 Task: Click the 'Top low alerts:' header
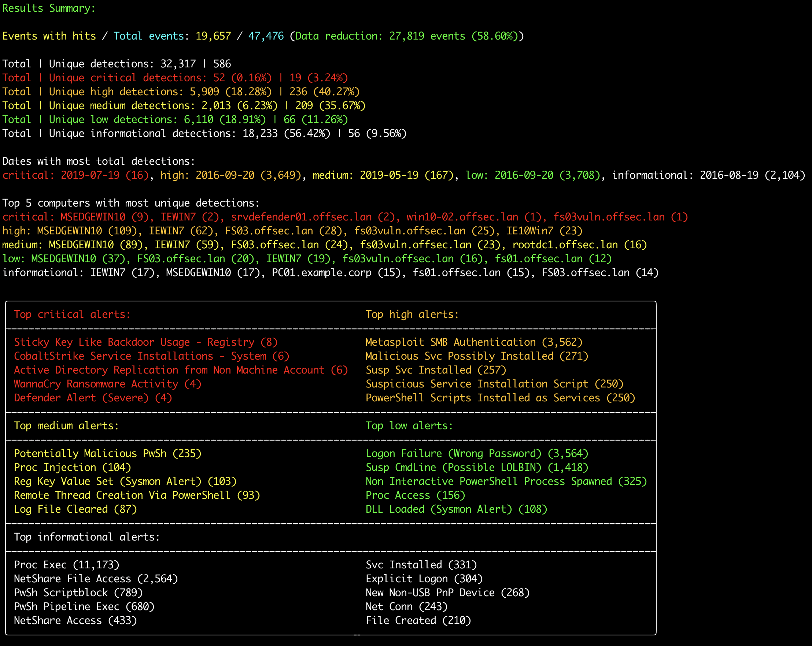[409, 426]
